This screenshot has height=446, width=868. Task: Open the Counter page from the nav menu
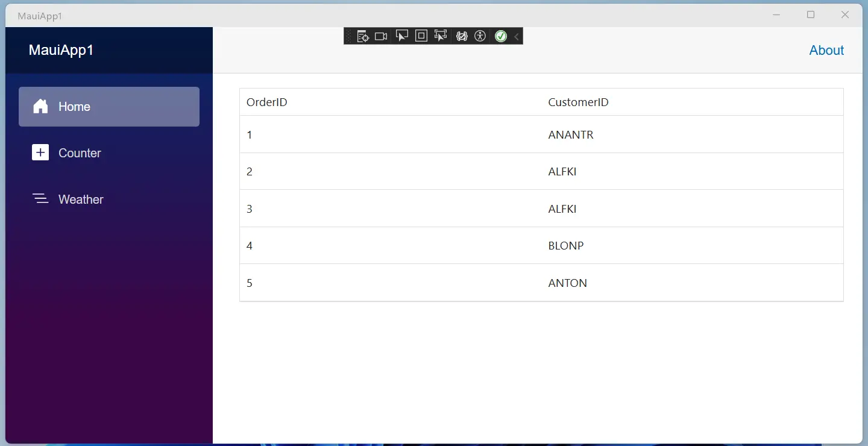click(79, 153)
